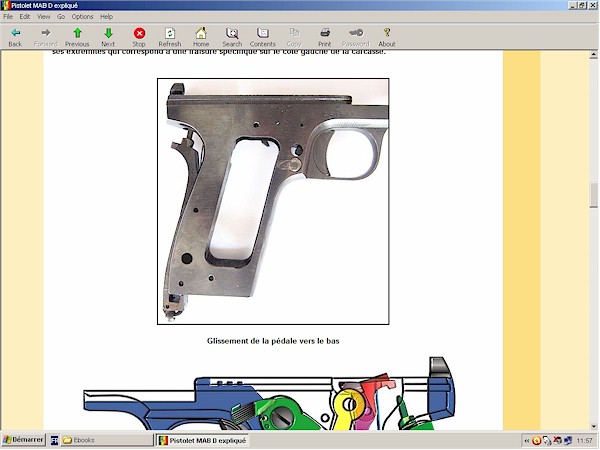Click the Password key icon

[355, 38]
